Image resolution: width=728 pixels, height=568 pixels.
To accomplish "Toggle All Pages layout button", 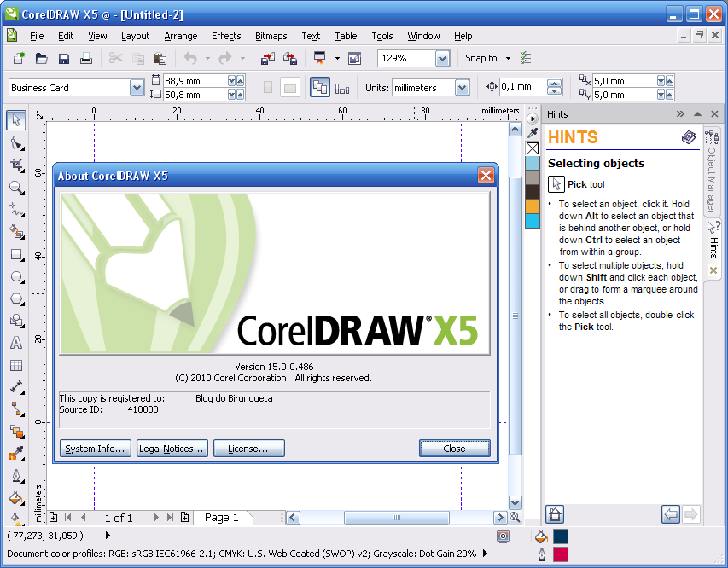I will pyautogui.click(x=320, y=87).
